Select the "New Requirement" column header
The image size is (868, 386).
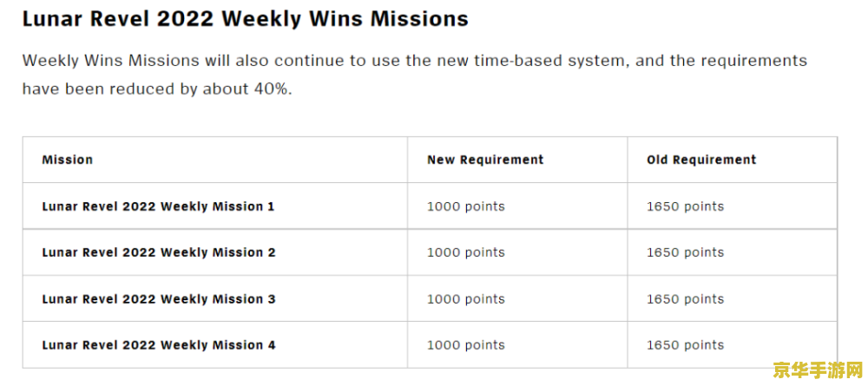pyautogui.click(x=485, y=160)
